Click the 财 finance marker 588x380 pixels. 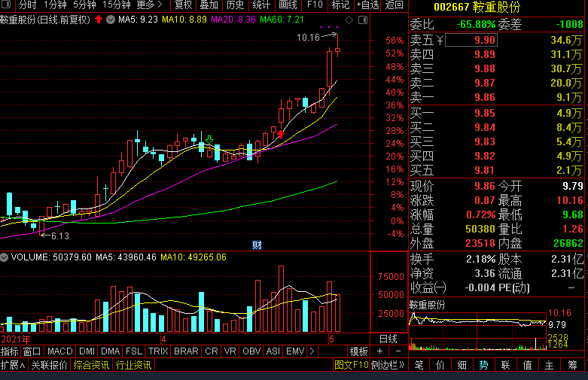(x=257, y=245)
